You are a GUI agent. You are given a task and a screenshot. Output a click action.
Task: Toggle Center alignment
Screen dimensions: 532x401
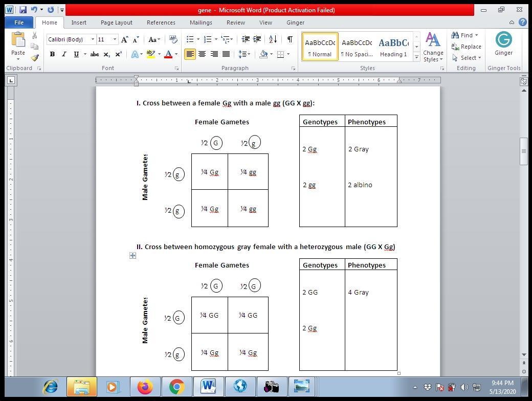[202, 54]
